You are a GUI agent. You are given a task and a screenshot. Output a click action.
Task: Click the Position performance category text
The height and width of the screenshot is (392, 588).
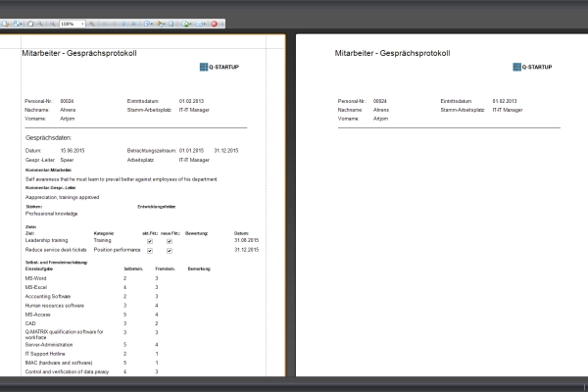pos(117,250)
